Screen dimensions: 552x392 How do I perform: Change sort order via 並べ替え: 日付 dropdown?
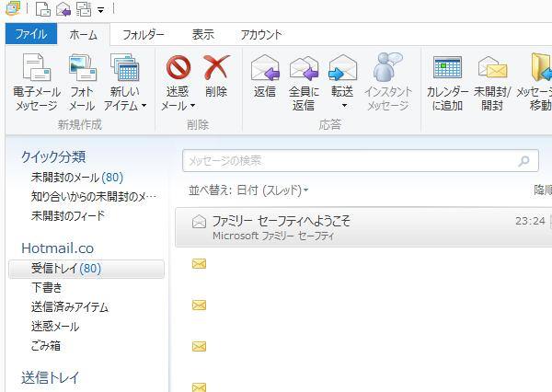tap(248, 190)
